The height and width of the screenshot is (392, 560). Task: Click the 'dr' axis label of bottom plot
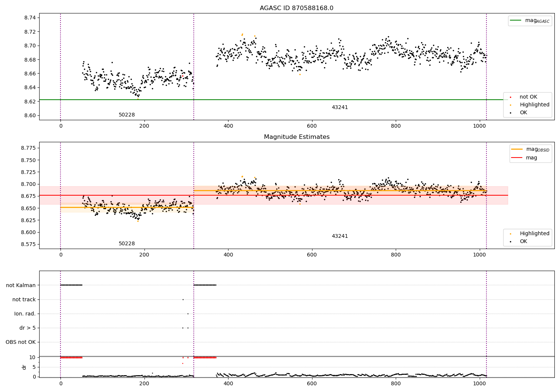(24, 367)
